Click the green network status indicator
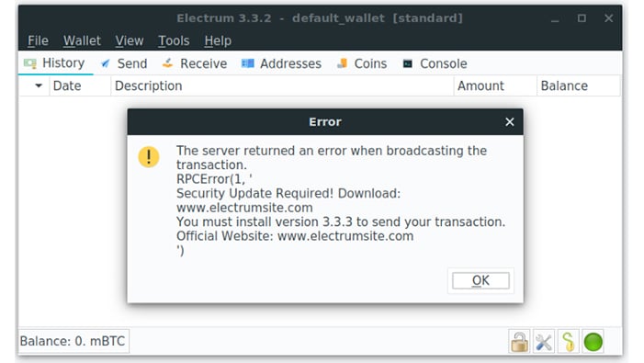644x363 pixels. tap(593, 342)
